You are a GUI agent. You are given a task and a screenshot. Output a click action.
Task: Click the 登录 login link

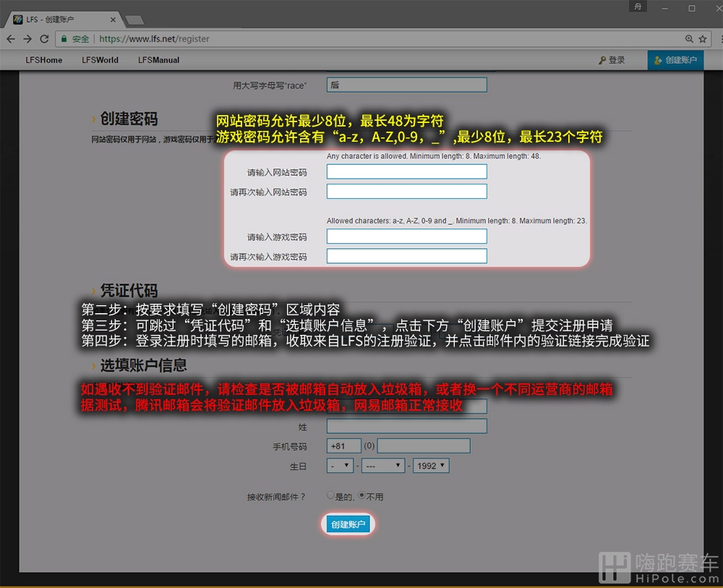(617, 60)
